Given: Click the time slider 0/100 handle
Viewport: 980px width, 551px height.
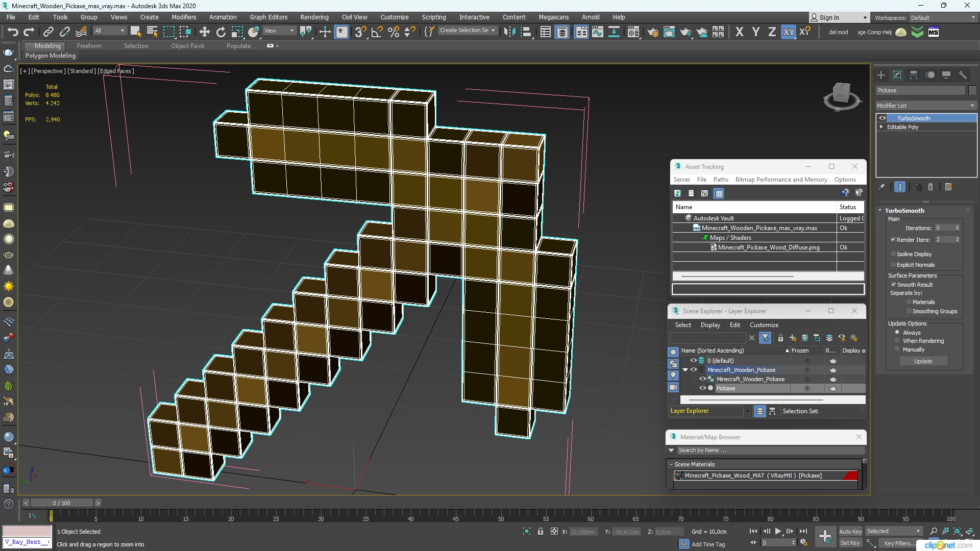Looking at the screenshot, I should click(x=61, y=503).
